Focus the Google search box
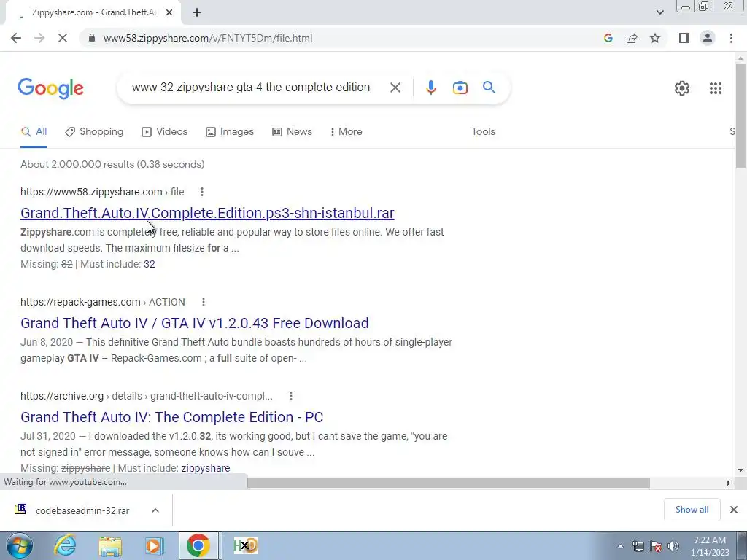Viewport: 747px width, 560px height. (251, 87)
